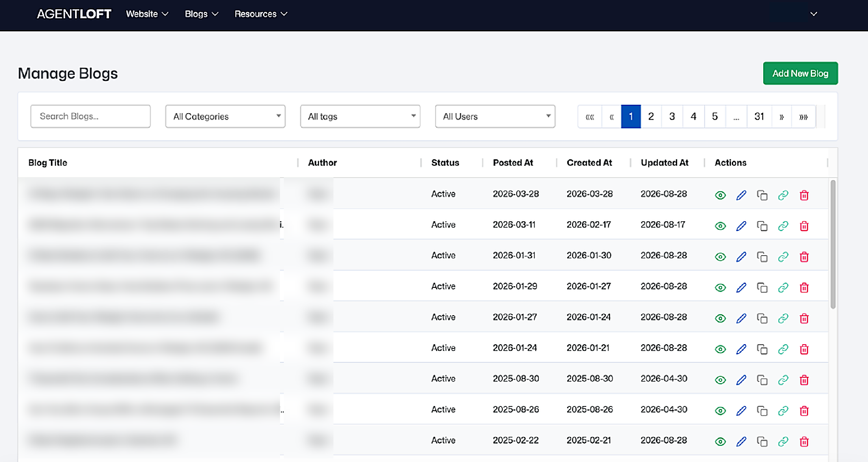
Task: Copy link of blog posted 2026-01-27
Action: (783, 318)
